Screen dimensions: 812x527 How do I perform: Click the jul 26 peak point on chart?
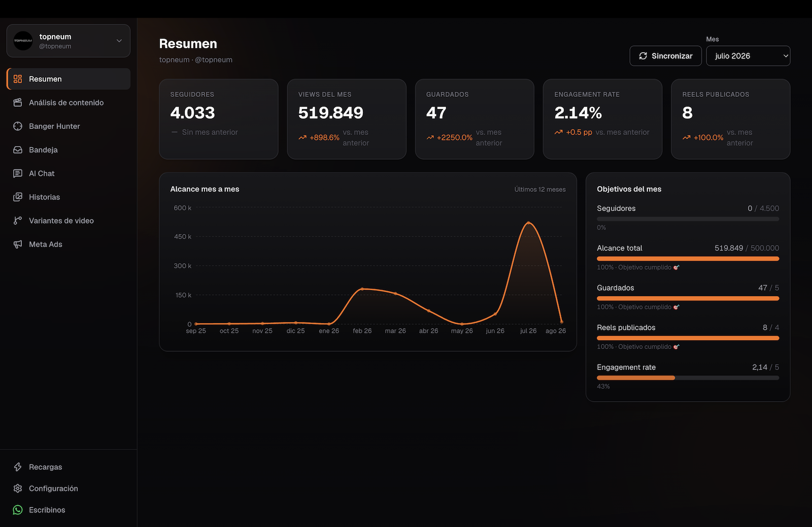[528, 223]
